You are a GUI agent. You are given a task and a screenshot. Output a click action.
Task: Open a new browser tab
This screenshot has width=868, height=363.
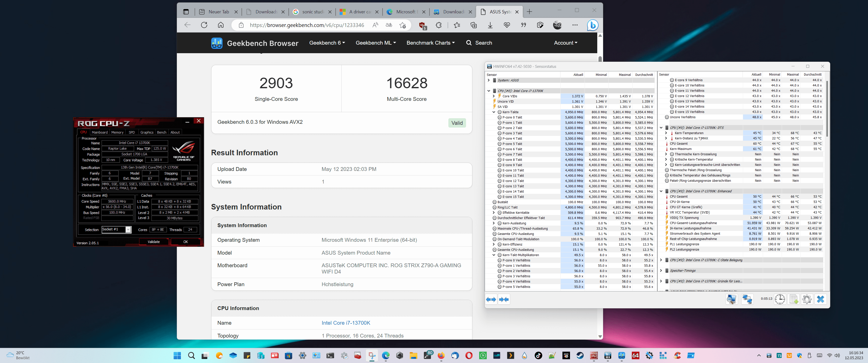tap(529, 12)
